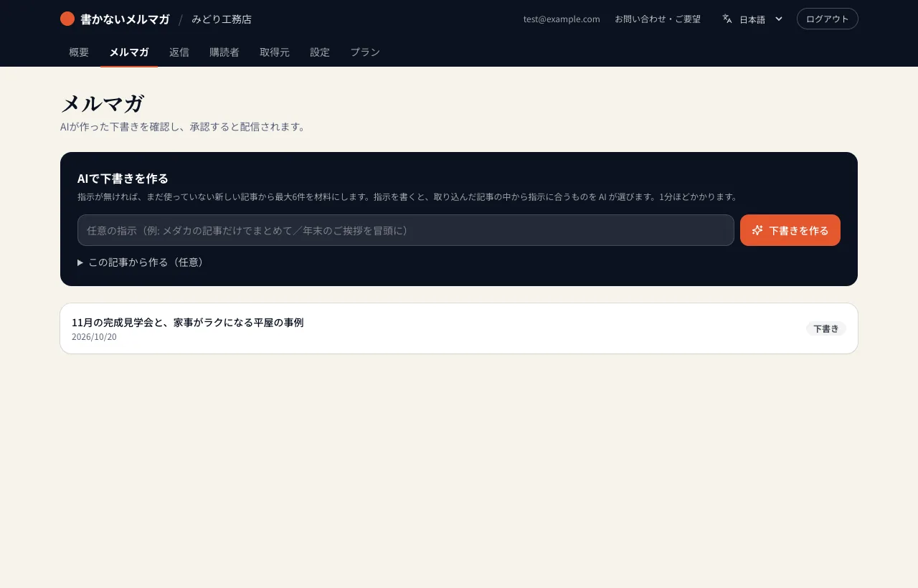Click みどり工務店 in the header
918x588 pixels.
pos(222,19)
